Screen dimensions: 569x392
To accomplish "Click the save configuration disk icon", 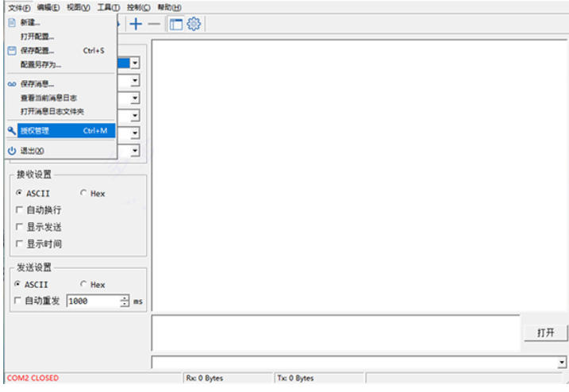I will click(x=11, y=50).
